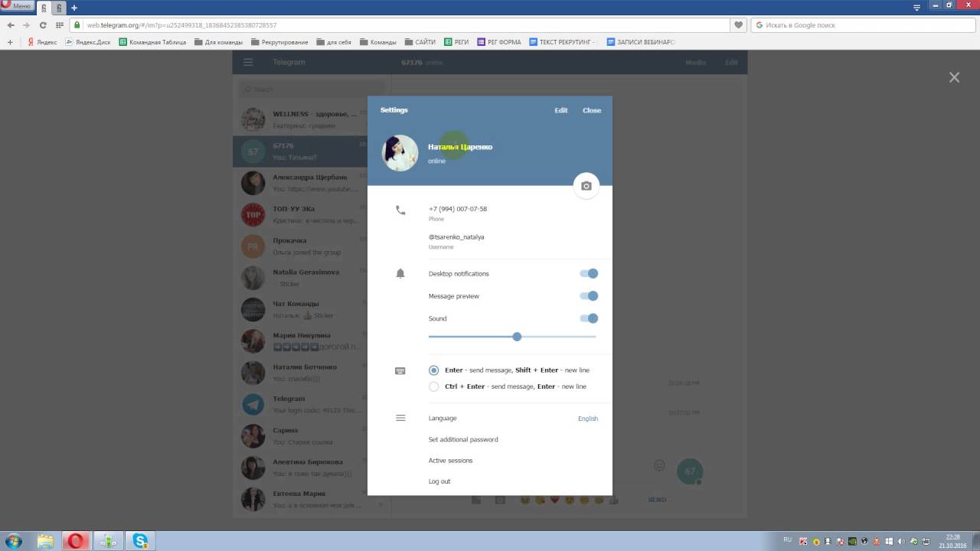Click the keyboard icon beside the send options
Screen dimensions: 980x551
[400, 370]
